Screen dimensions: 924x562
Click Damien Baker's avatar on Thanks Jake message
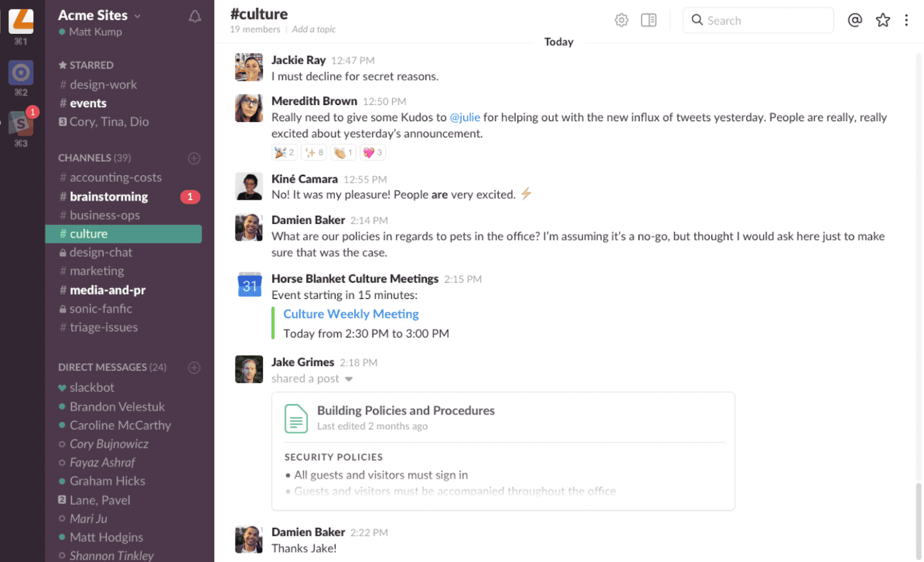coord(249,539)
